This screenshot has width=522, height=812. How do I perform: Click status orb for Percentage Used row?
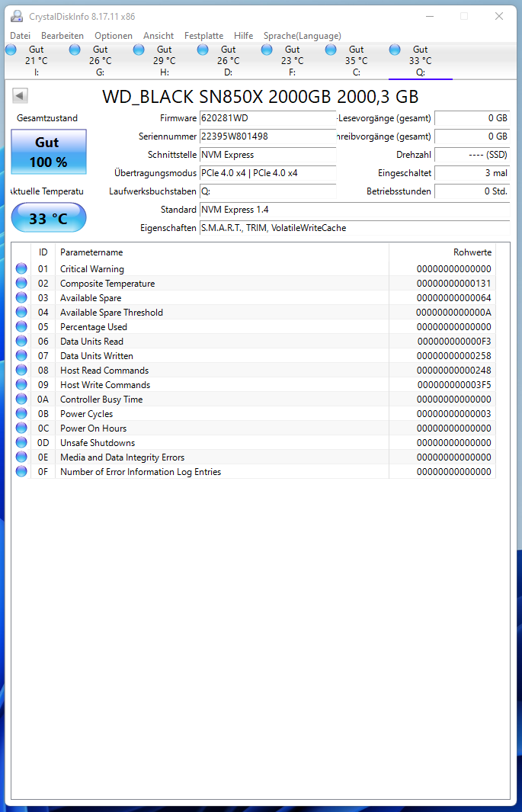[x=21, y=326]
